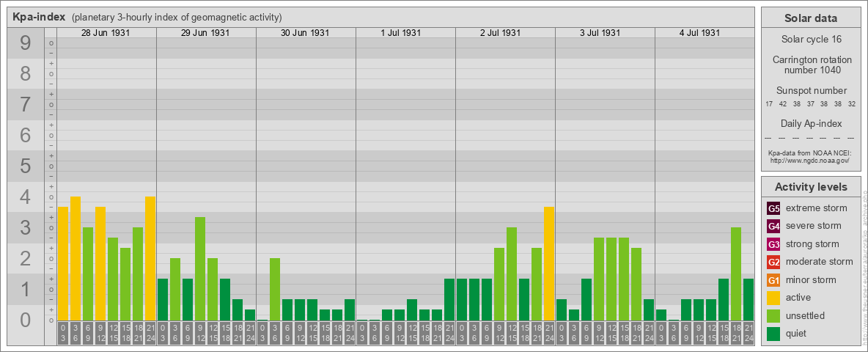Click the '21 24' time label under 4 Jul
The height and width of the screenshot is (352, 868).
[x=748, y=333]
